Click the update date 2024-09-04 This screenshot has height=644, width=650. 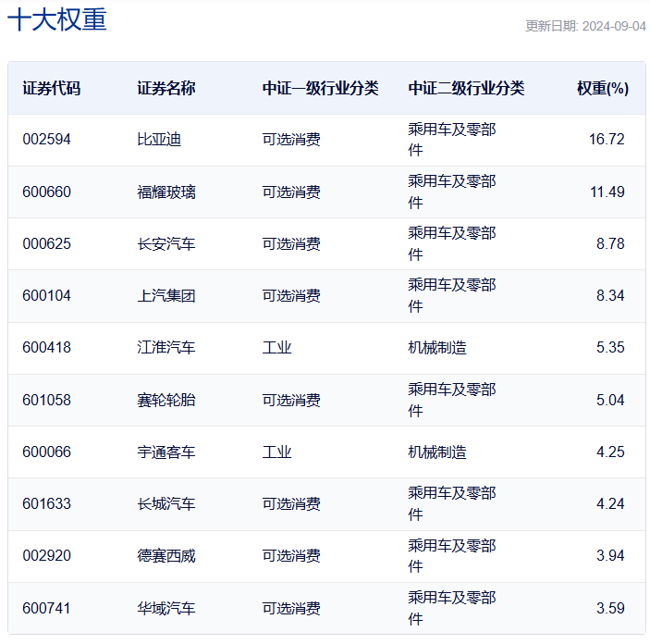click(x=614, y=26)
